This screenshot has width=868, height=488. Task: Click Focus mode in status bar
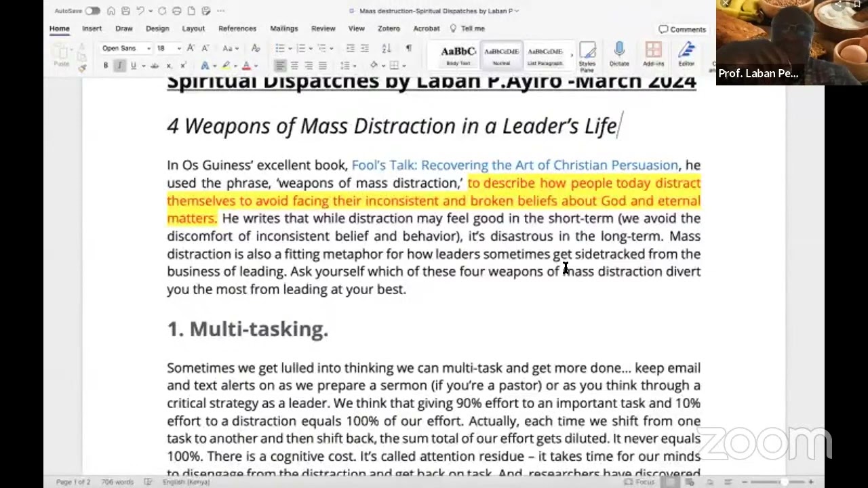(x=639, y=482)
